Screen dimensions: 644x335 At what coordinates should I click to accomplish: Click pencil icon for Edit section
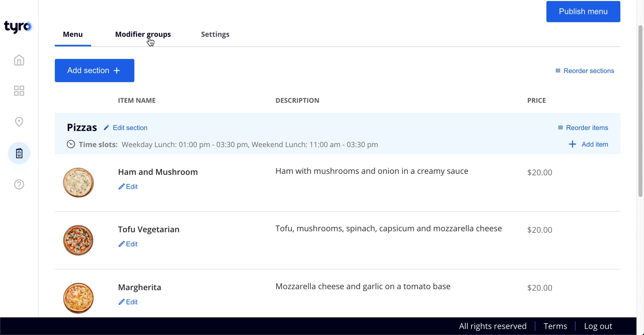coord(106,128)
